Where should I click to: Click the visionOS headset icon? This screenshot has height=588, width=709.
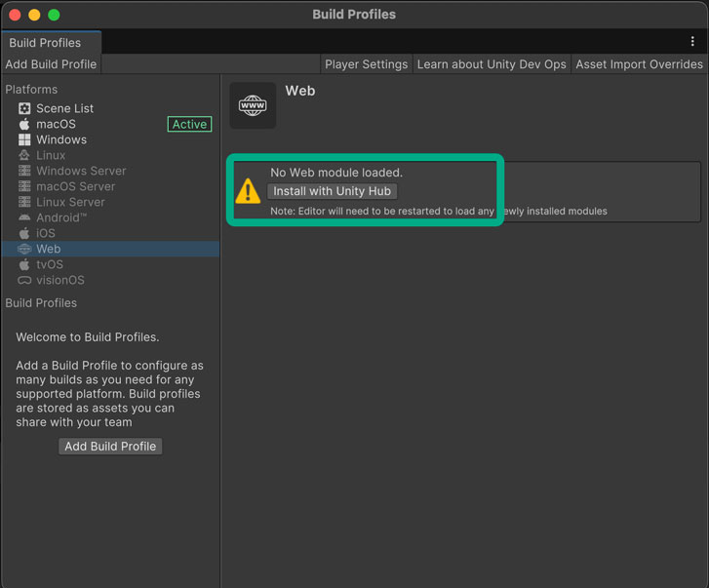(x=24, y=280)
